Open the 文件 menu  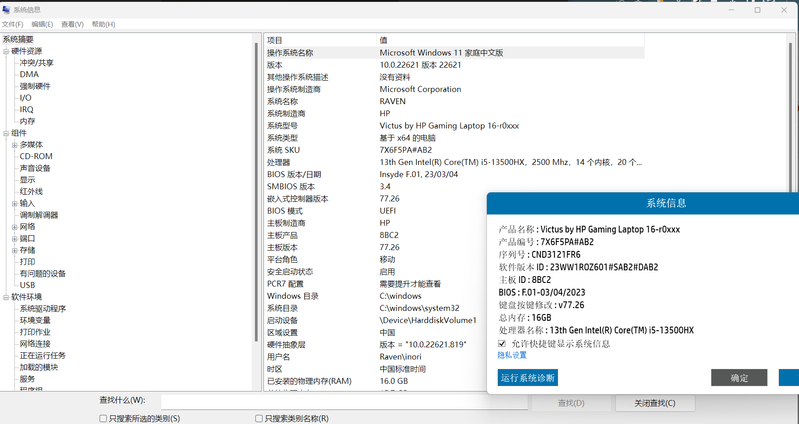12,24
